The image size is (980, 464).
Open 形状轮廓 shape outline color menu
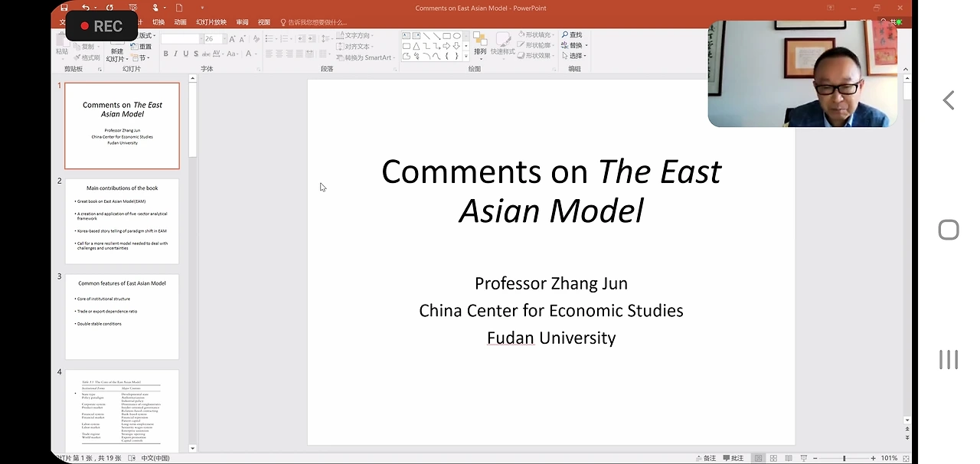click(536, 45)
